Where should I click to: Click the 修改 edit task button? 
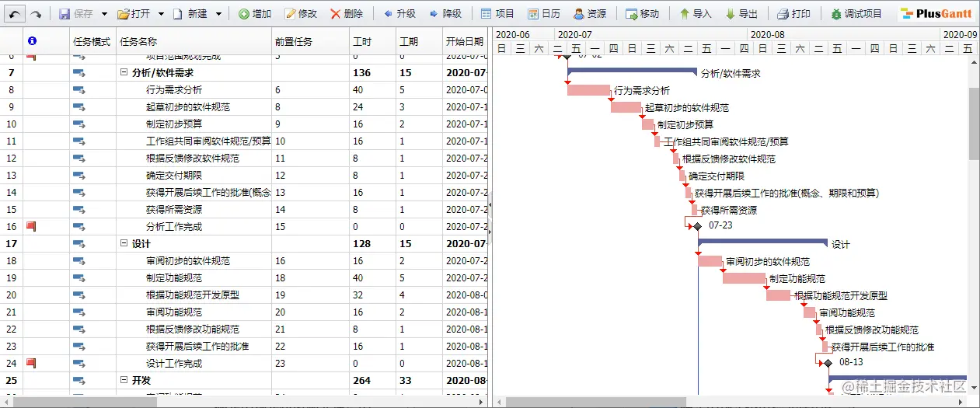pos(301,14)
